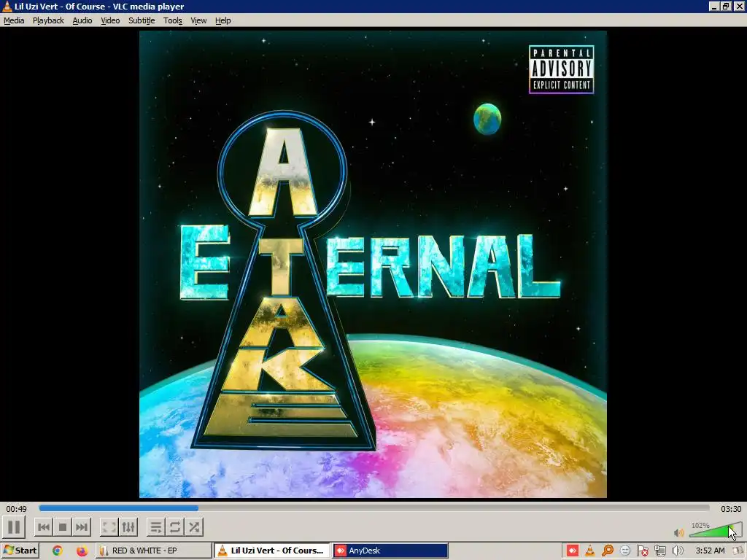Toggle random shuffle playback
This screenshot has width=747, height=560.
pyautogui.click(x=194, y=527)
